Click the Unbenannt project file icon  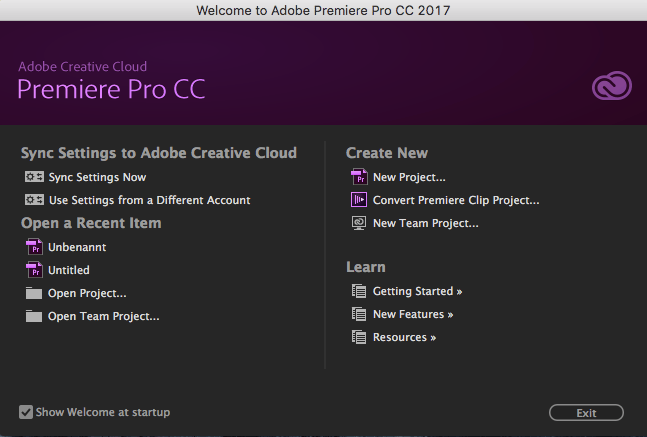tap(34, 246)
